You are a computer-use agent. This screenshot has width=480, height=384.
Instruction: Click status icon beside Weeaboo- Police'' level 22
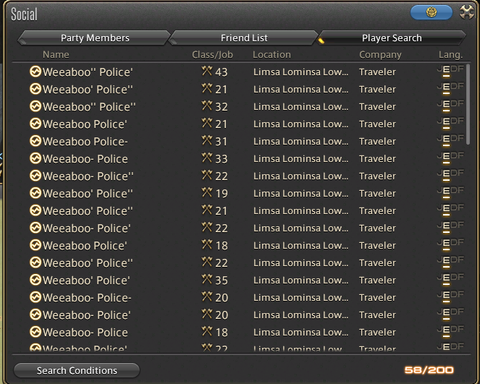[35, 175]
